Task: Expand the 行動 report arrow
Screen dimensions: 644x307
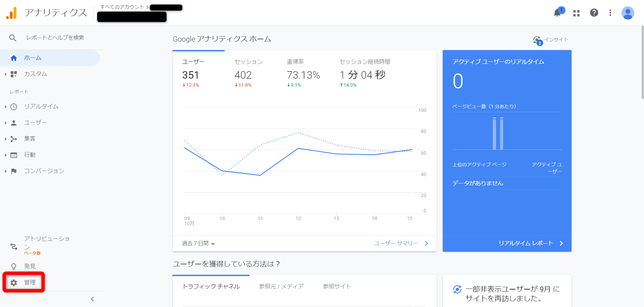Action: [6, 155]
